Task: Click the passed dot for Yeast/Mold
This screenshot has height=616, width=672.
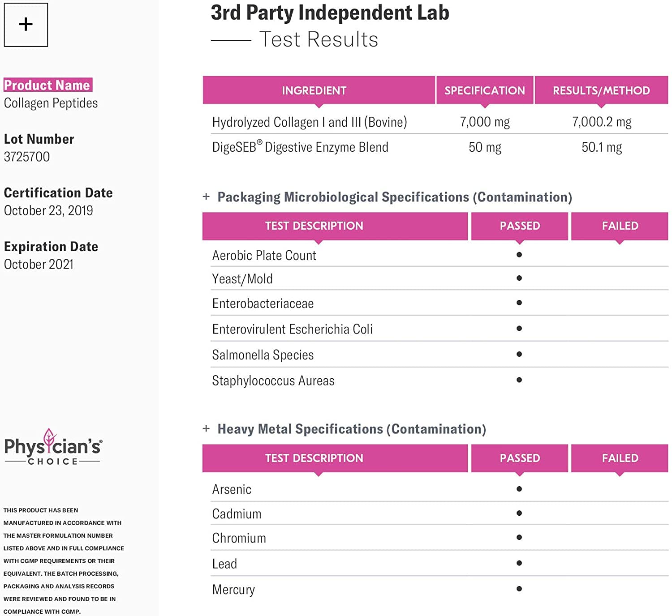Action: point(519,278)
